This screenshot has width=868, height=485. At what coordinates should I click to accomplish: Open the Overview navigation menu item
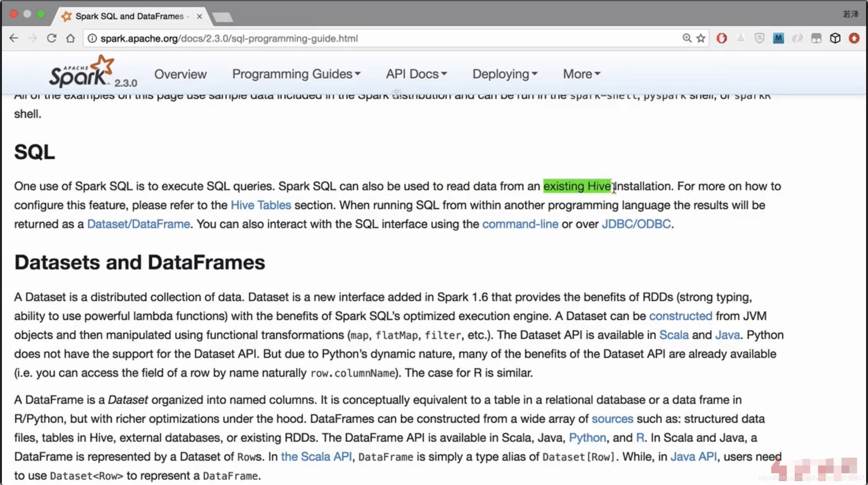tap(180, 74)
